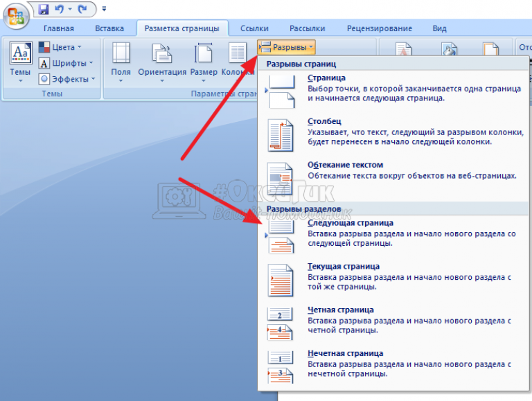Expand the Ориентация dropdown arrow
The width and height of the screenshot is (532, 401).
click(x=162, y=81)
